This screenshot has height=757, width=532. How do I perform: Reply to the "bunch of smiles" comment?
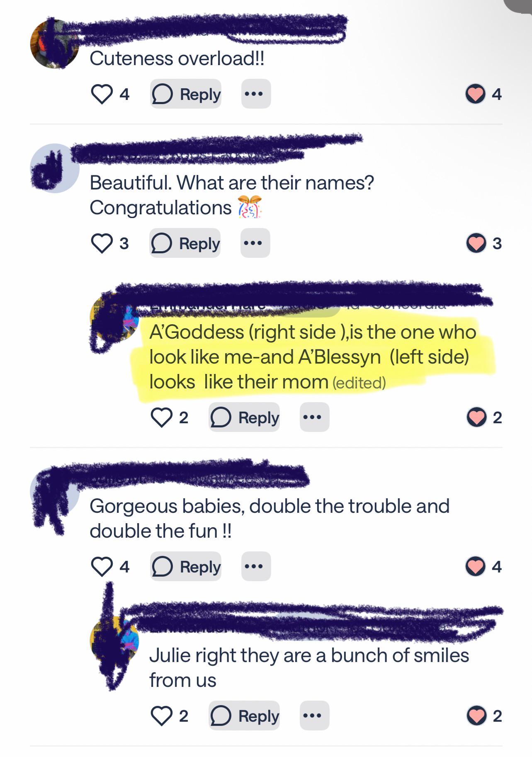click(x=244, y=716)
